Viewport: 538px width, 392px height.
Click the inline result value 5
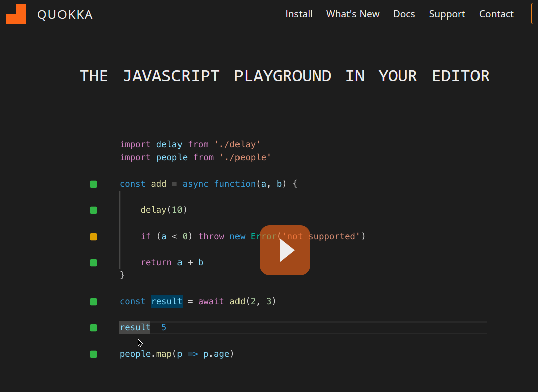(x=163, y=327)
